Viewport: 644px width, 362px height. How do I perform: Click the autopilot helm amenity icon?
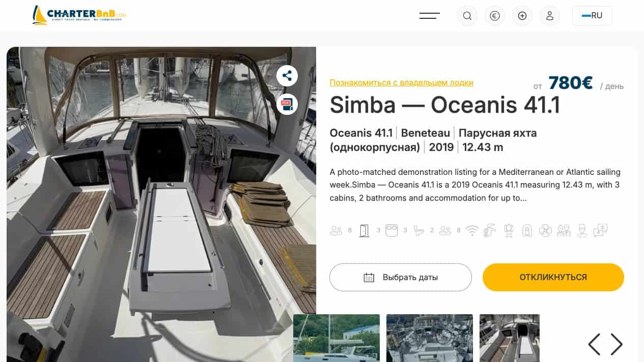(509, 231)
